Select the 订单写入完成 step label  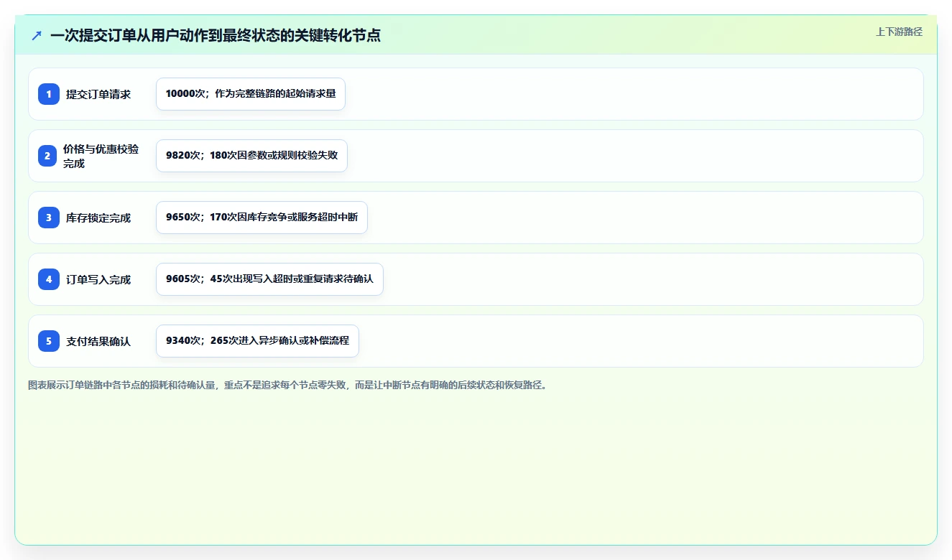[x=98, y=279]
